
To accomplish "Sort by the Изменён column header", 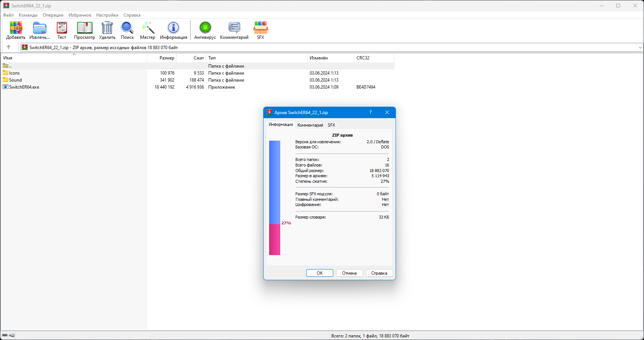I will pyautogui.click(x=331, y=58).
